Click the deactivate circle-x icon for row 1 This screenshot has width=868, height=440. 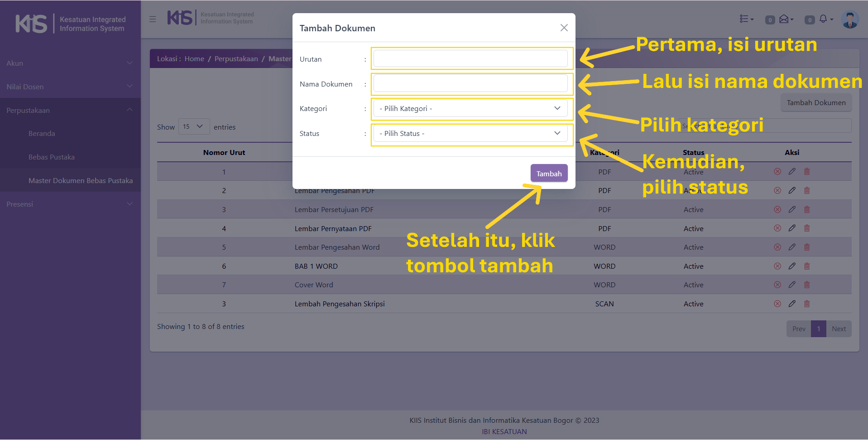(777, 171)
